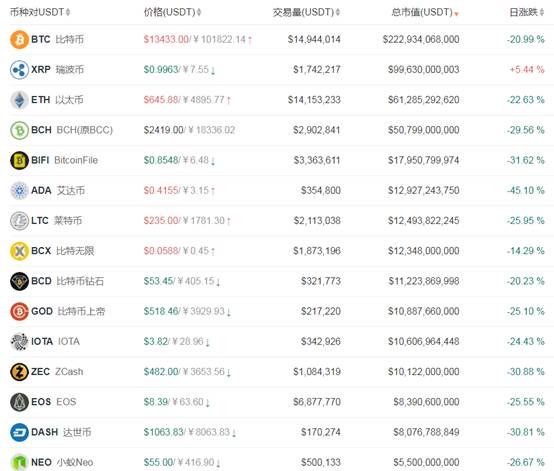The image size is (554, 471).
Task: Click DASH price $1063.83
Action: (x=164, y=432)
